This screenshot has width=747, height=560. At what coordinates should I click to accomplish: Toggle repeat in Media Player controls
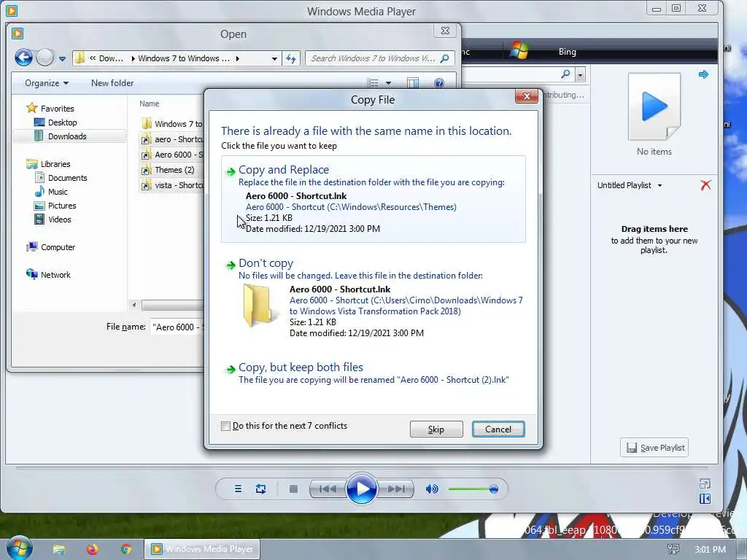(x=260, y=489)
